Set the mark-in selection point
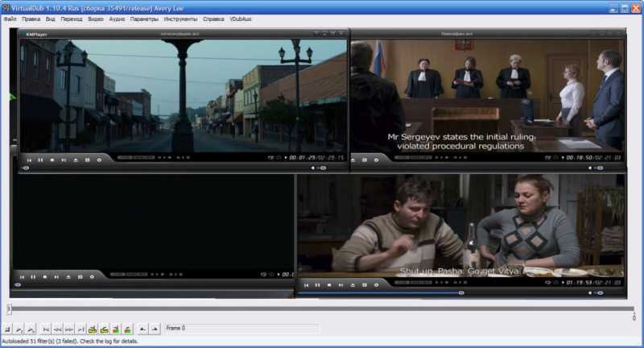Viewport: 644px width, 348px height. (x=142, y=329)
